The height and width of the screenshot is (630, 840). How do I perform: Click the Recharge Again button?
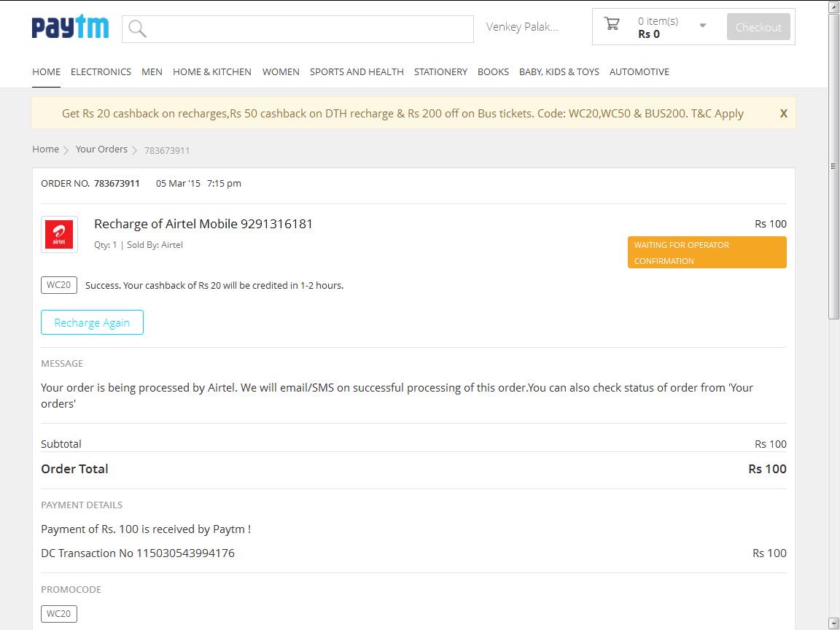click(92, 322)
